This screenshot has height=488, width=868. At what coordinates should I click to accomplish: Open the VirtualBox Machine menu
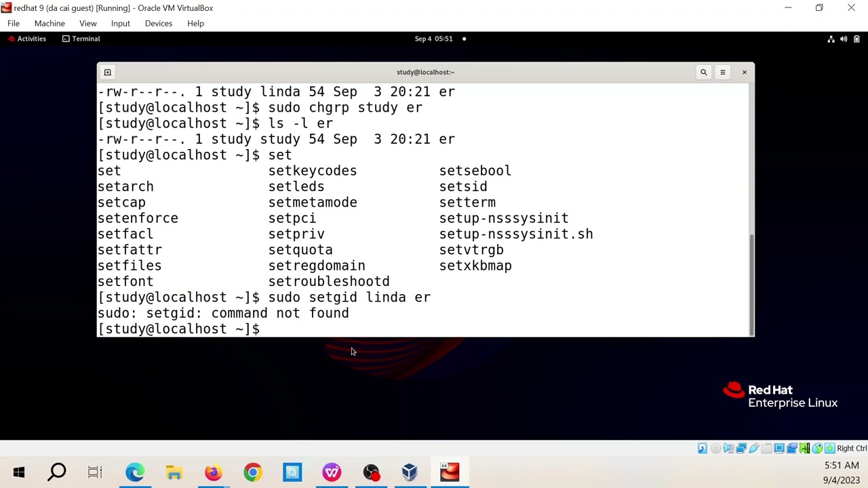pos(50,23)
